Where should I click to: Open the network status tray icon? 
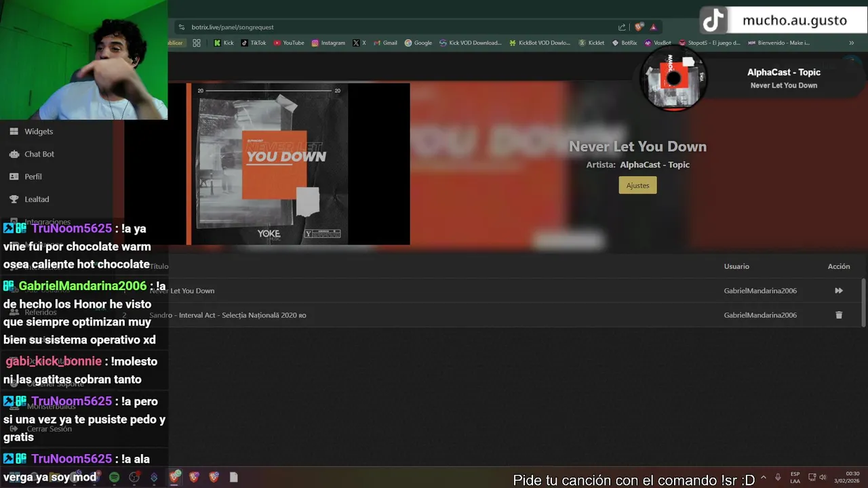812,477
